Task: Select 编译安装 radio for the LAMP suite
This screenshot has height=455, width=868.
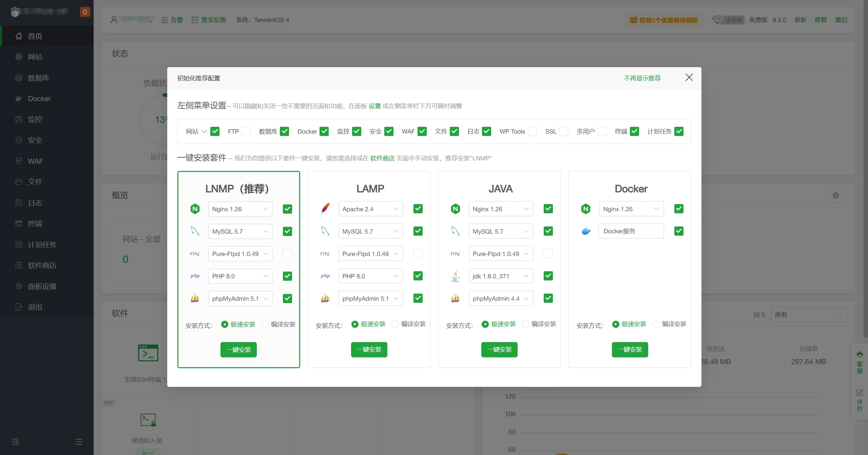Action: tap(395, 324)
